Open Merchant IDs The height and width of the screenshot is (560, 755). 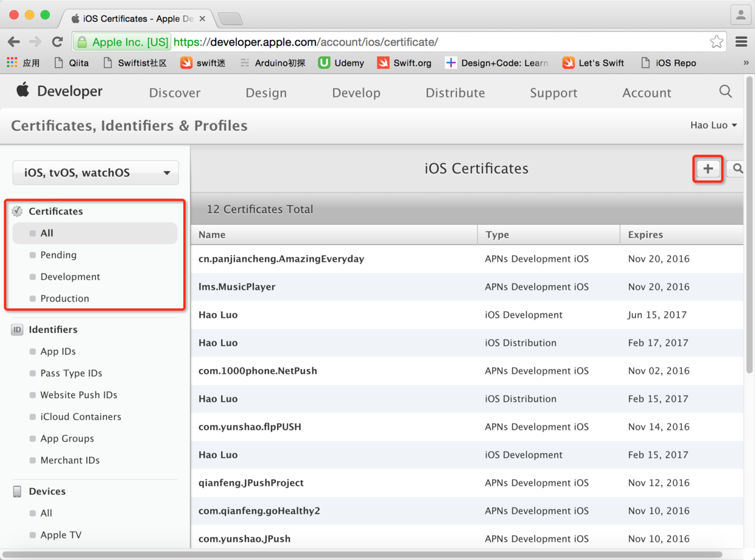coord(70,461)
